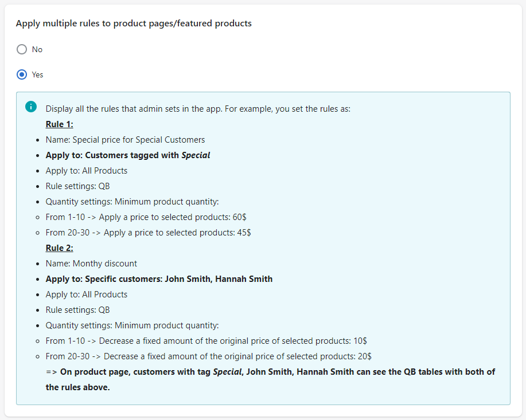526x420 pixels.
Task: Click the "Apply multiple rules" section heading
Action: click(134, 23)
